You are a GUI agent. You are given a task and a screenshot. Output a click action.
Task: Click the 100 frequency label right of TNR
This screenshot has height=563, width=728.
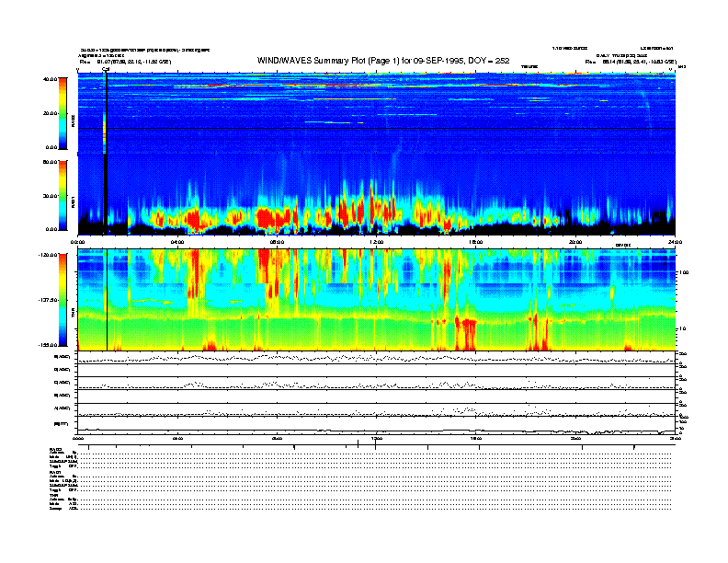pyautogui.click(x=684, y=272)
